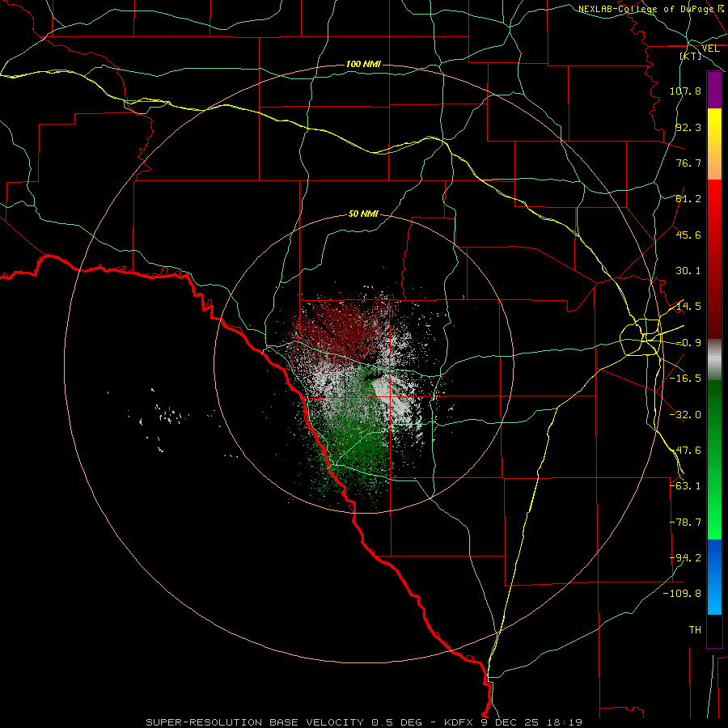The height and width of the screenshot is (728, 728).
Task: Click the 61.2 velocity scale label
Action: [x=688, y=199]
